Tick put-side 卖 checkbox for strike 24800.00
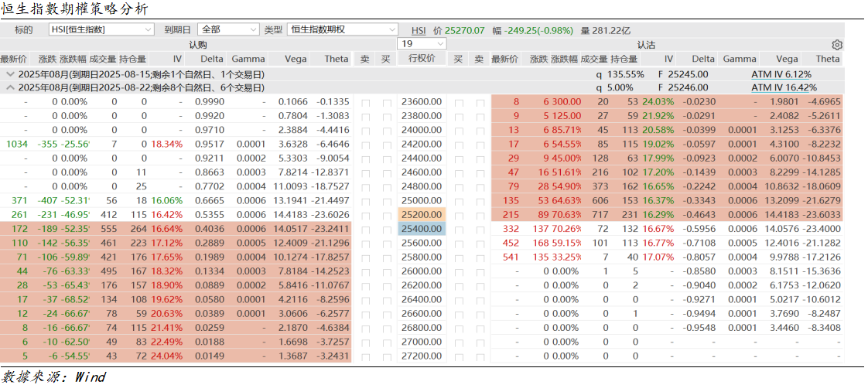This screenshot has width=868, height=385. 480,186
